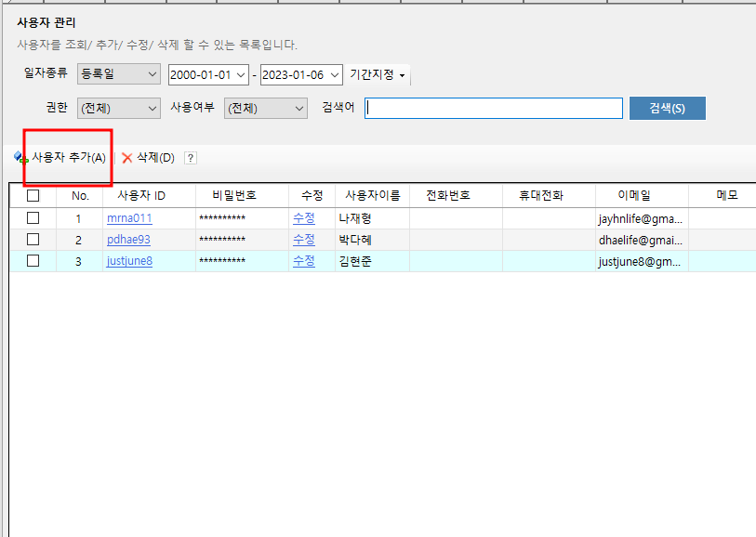Image resolution: width=756 pixels, height=537 pixels.
Task: Click the No. column header
Action: click(80, 195)
